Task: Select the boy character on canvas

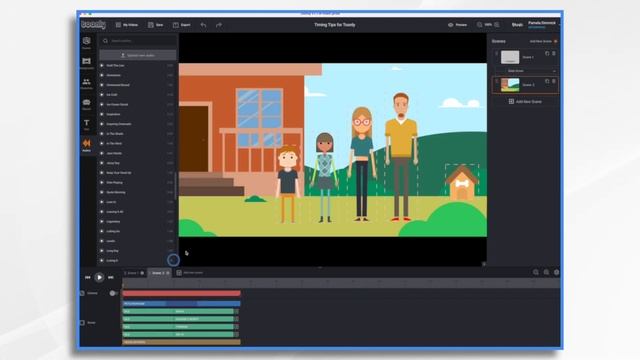Action: tap(289, 184)
